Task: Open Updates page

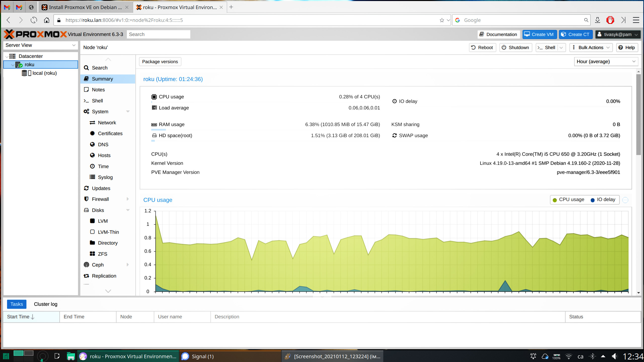Action: [108, 188]
